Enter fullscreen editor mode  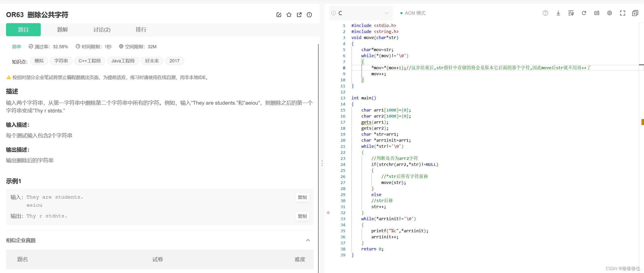[622, 13]
